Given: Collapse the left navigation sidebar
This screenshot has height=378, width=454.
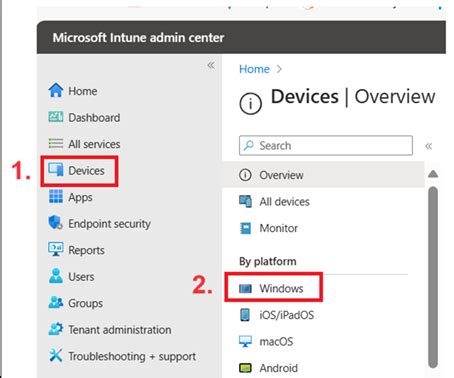Looking at the screenshot, I should [211, 65].
